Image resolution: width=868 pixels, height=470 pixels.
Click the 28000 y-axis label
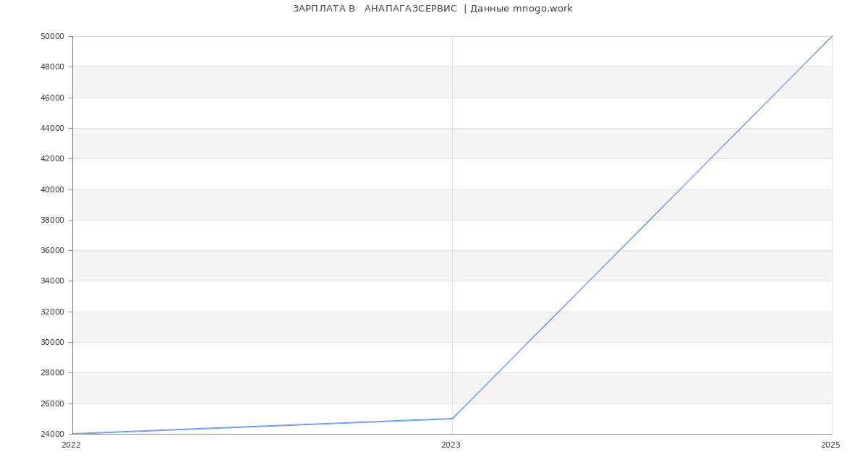53,373
